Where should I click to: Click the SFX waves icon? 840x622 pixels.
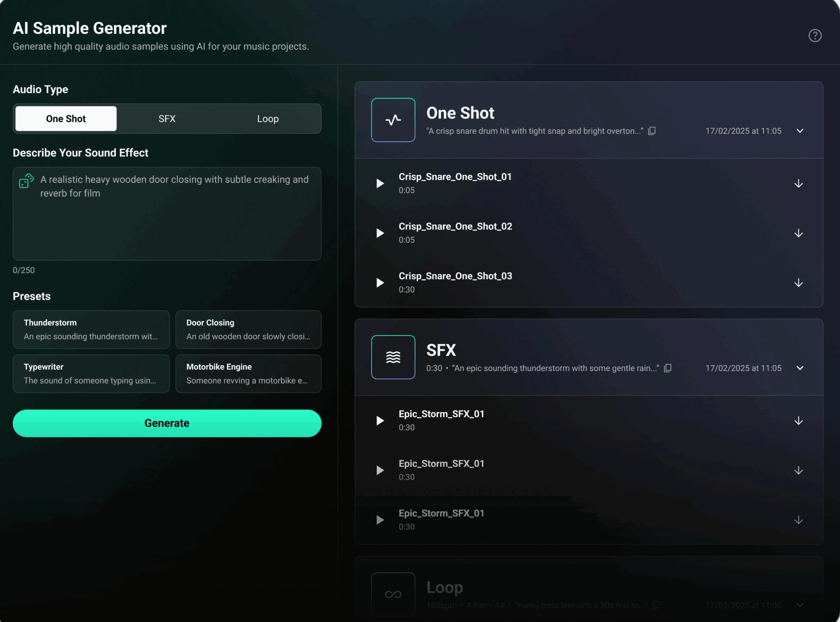tap(392, 357)
